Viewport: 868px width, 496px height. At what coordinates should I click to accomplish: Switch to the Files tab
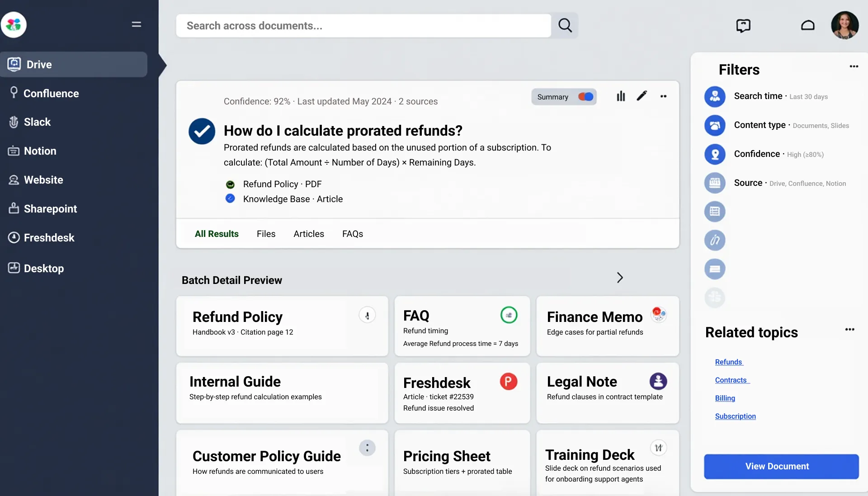pos(266,234)
